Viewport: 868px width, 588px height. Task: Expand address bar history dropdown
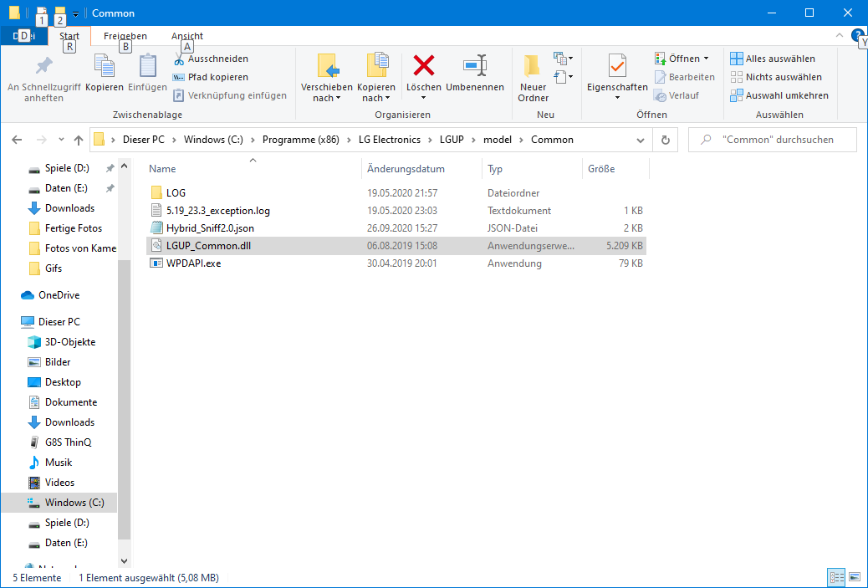click(641, 140)
